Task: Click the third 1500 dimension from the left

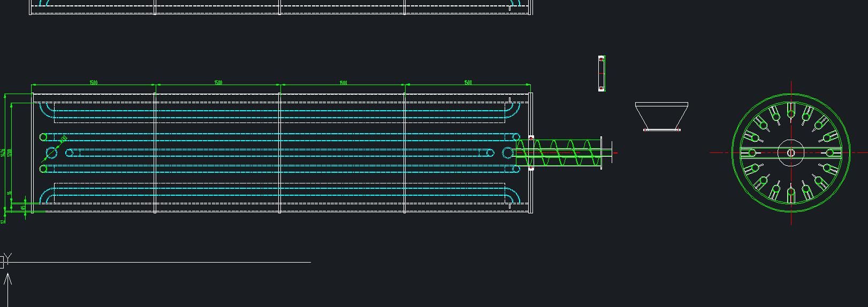Action: [343, 82]
